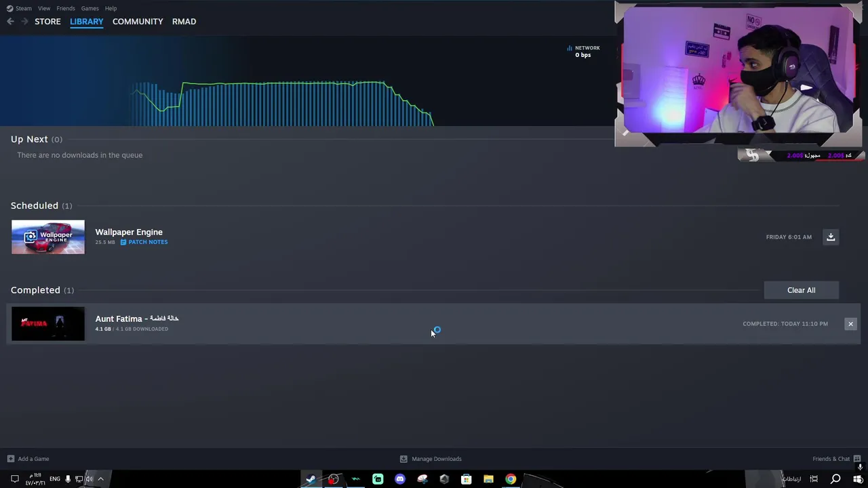This screenshot has height=488, width=868.
Task: Switch to the COMMUNITY tab
Action: (138, 22)
